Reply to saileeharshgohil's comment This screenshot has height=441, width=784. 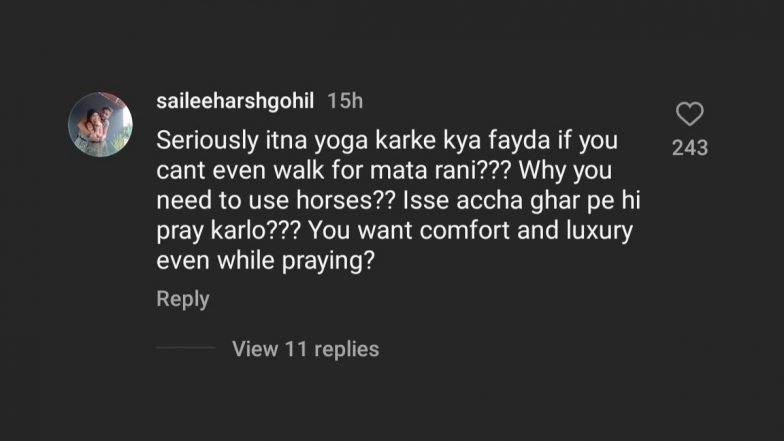183,299
